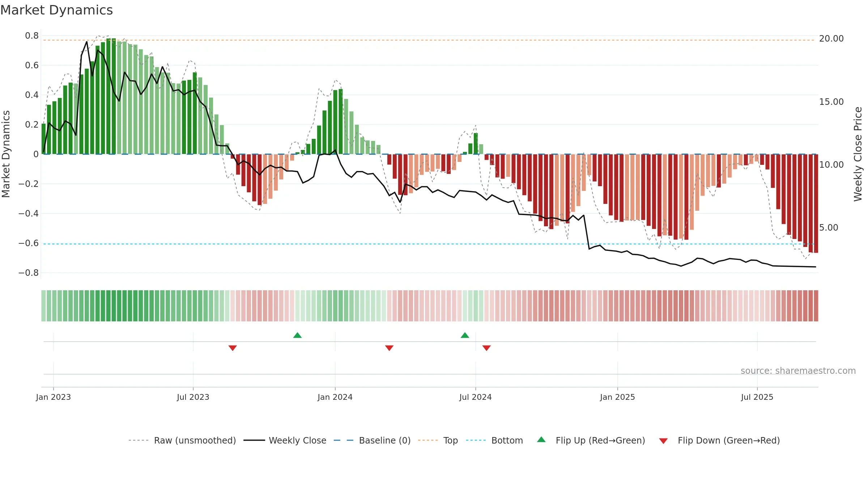The height and width of the screenshot is (488, 868).
Task: Click the Jan 2025 x-axis label
Action: pos(617,397)
